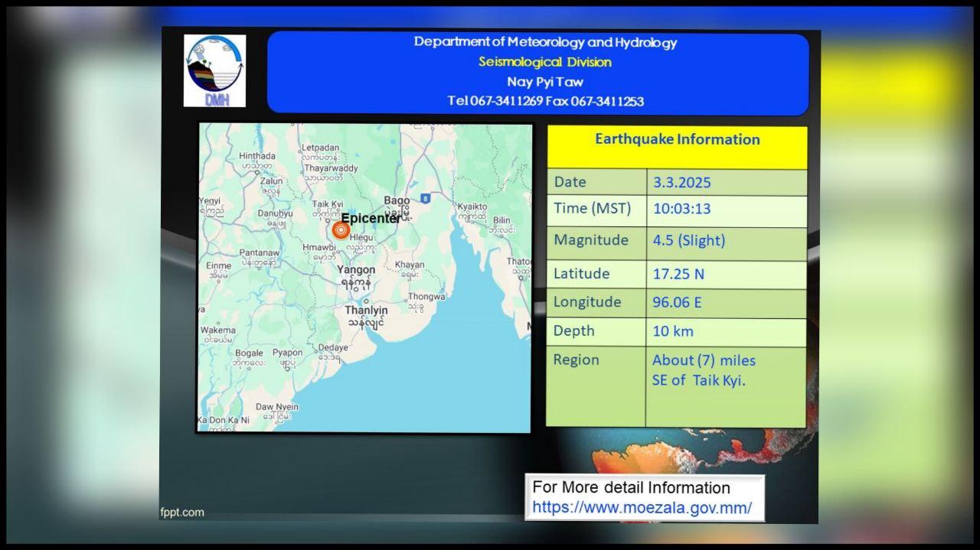Click the Letpadan label on the map
This screenshot has height=550, width=980.
(320, 148)
